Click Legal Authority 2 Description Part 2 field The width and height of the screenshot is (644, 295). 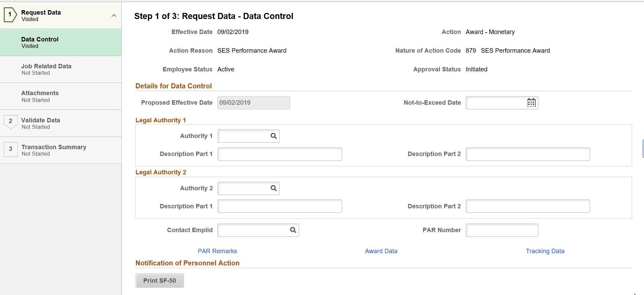coord(528,206)
